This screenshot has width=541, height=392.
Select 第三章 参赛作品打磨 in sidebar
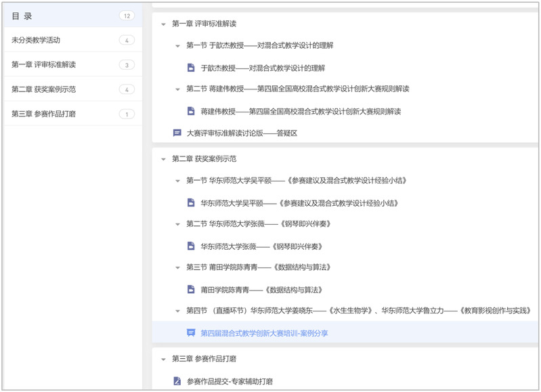pyautogui.click(x=73, y=114)
